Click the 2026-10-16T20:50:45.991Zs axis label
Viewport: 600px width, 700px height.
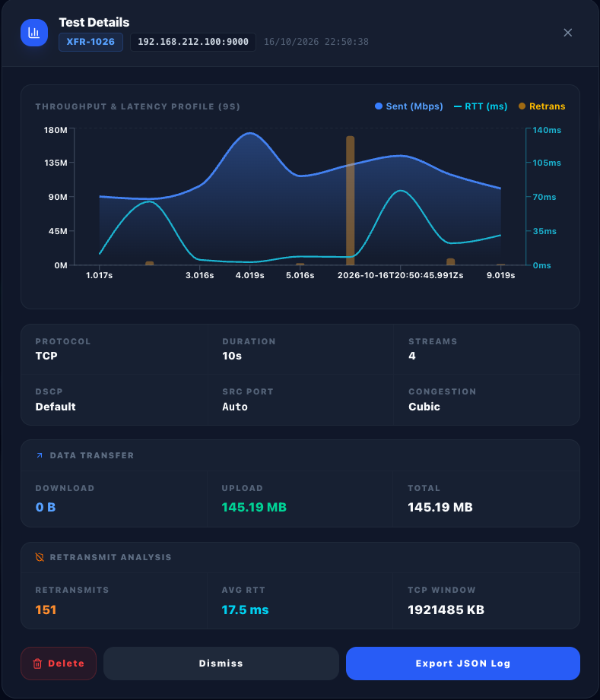coord(400,275)
